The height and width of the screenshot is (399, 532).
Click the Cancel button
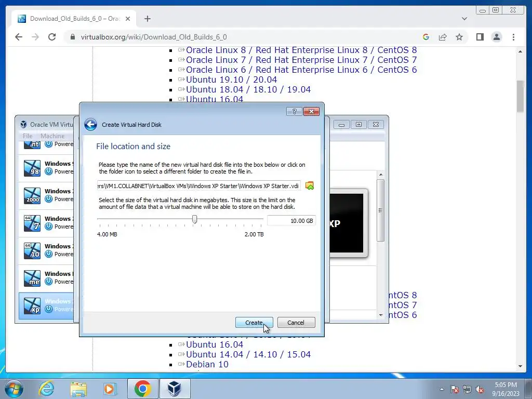tap(296, 322)
